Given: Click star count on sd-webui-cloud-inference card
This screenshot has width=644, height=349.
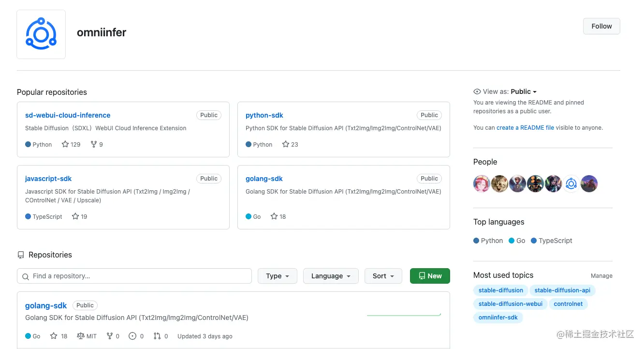Looking at the screenshot, I should point(71,144).
